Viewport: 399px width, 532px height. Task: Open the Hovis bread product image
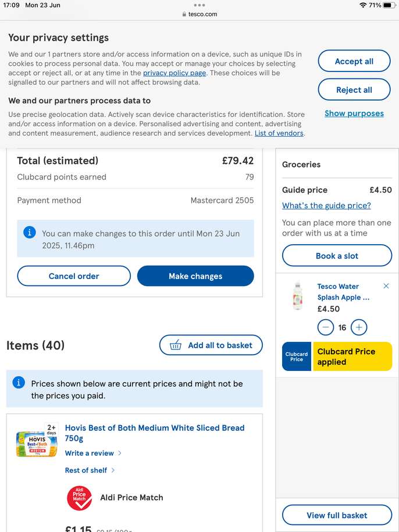(37, 443)
